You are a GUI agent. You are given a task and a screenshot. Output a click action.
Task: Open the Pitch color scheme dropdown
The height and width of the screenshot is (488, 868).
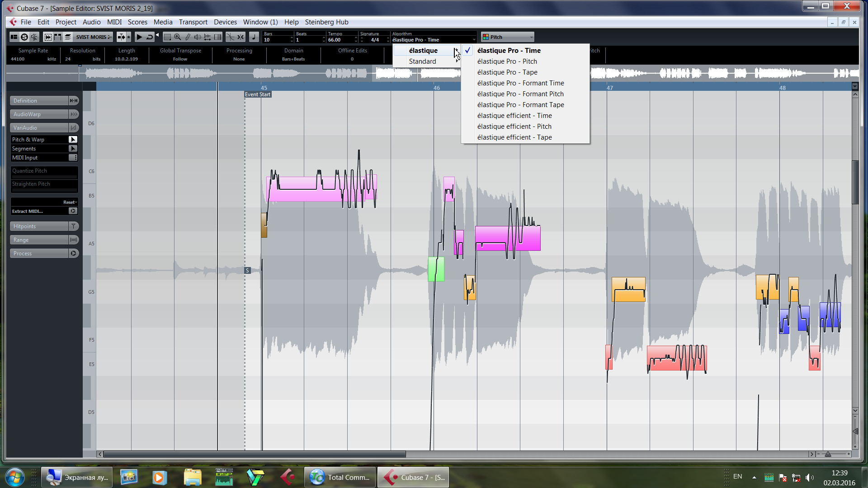coord(508,37)
